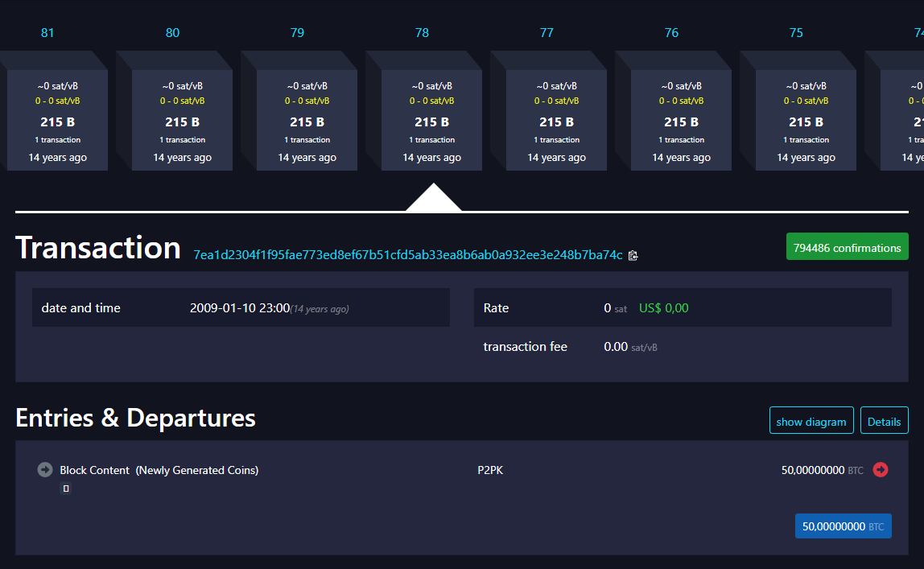Click the 'transaction fee' label
The width and height of the screenshot is (924, 569).
(x=525, y=347)
